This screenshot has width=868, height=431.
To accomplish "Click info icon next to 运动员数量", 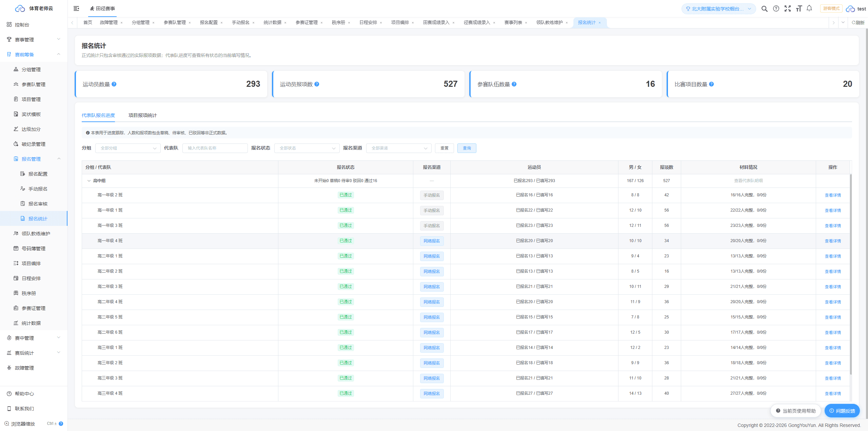I will [x=114, y=84].
